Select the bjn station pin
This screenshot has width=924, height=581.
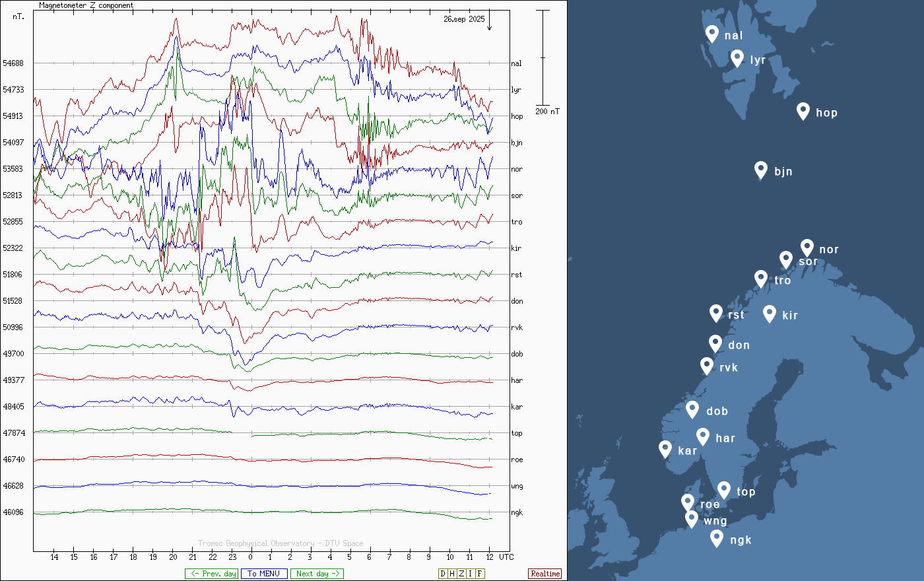coord(761,170)
